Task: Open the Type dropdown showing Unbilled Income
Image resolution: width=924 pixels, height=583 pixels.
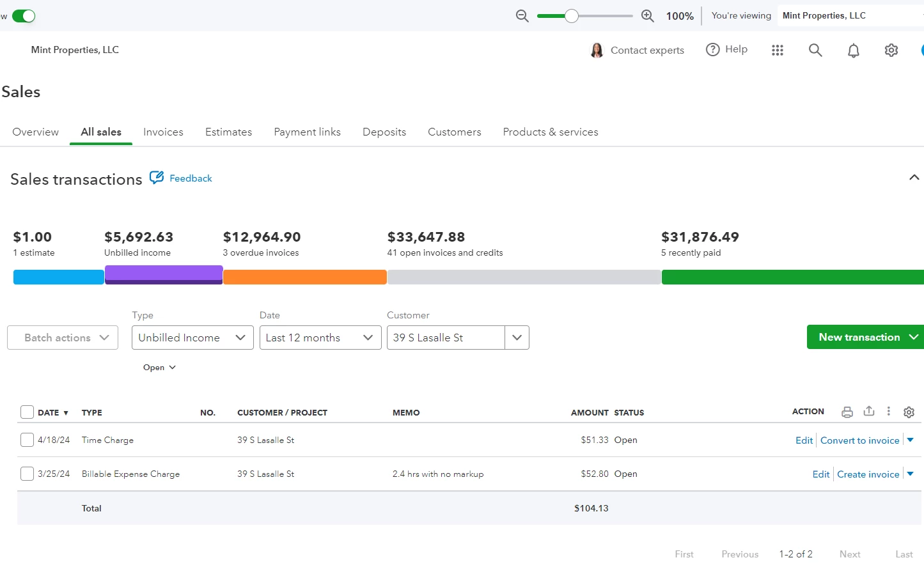Action: click(x=192, y=338)
